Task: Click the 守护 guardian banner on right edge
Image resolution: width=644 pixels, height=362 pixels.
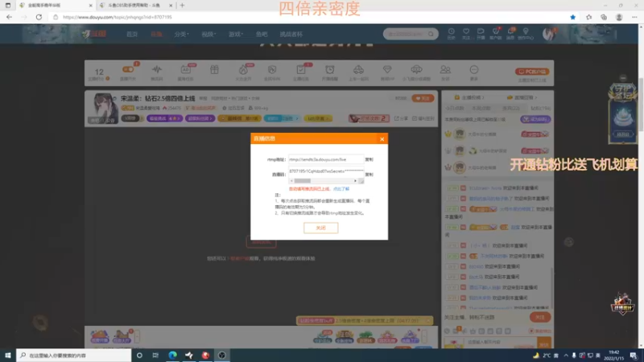Action: click(622, 113)
